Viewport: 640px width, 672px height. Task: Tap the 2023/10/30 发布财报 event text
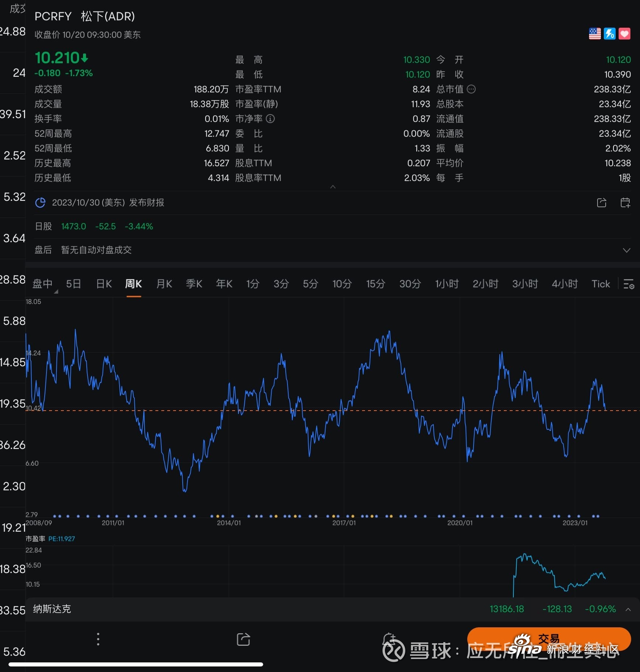coord(108,203)
